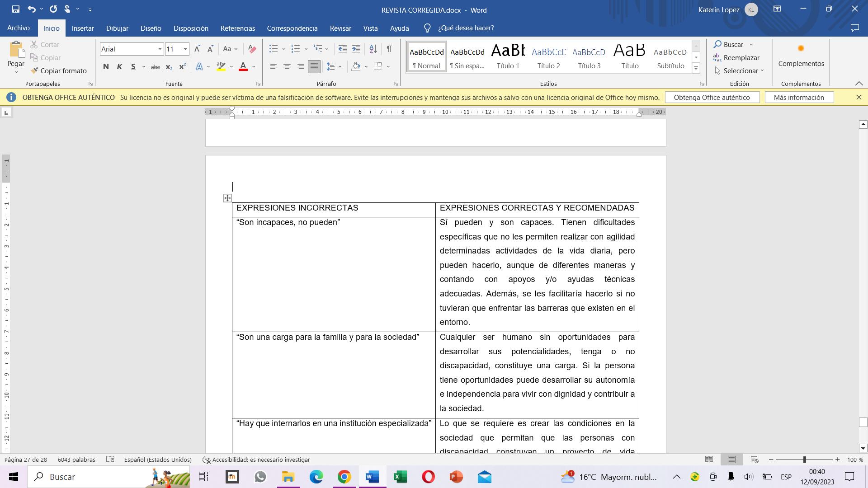Viewport: 868px width, 488px height.
Task: Toggle show paragraph marks pilcrow
Action: pyautogui.click(x=389, y=49)
